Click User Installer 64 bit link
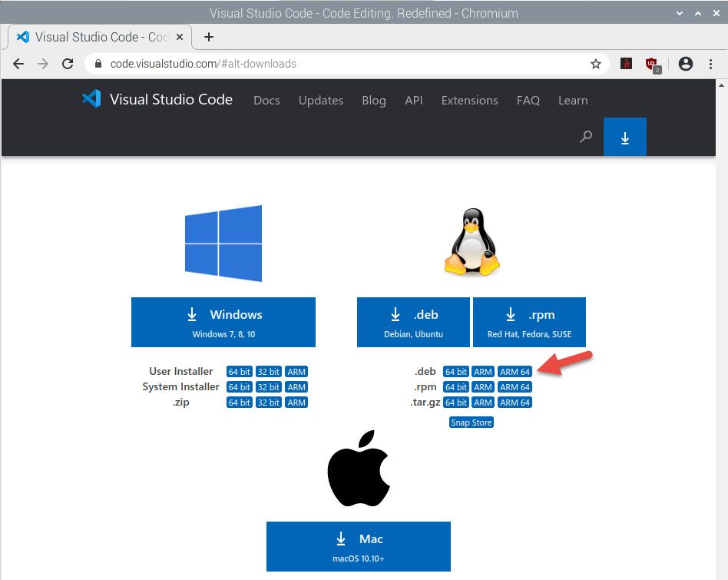The image size is (728, 580). (239, 372)
